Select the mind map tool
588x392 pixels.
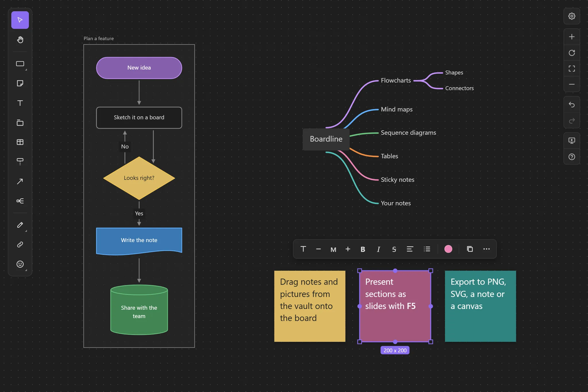[x=20, y=201]
